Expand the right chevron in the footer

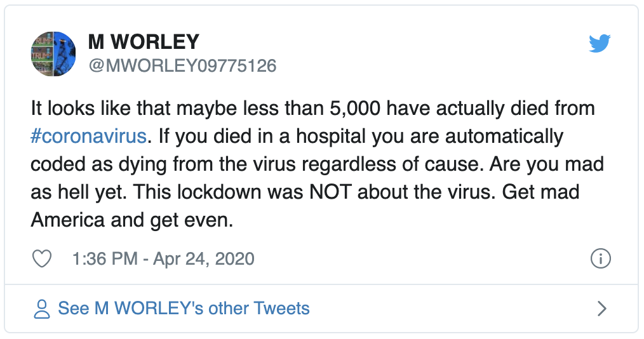tap(601, 309)
